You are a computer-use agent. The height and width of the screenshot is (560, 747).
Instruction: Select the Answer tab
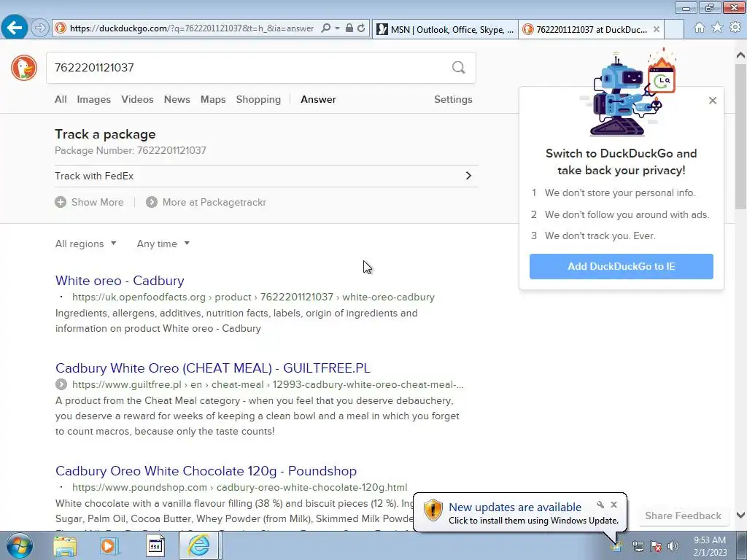[318, 99]
